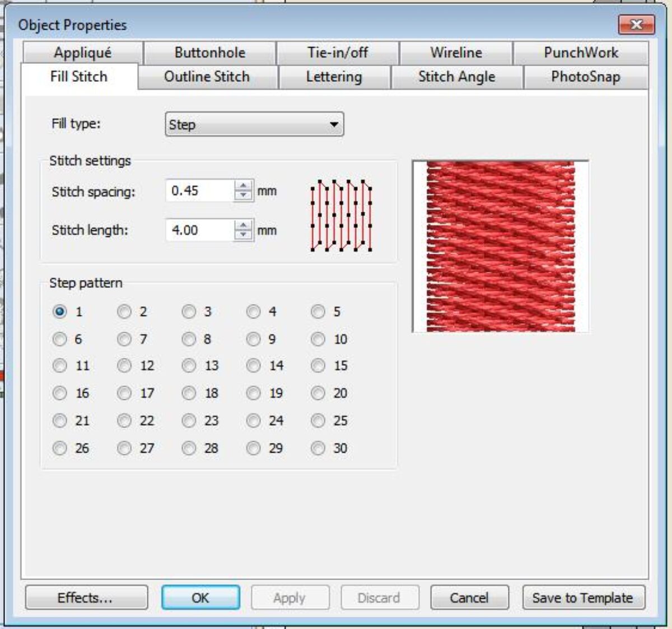Set step pattern to 24
672x629 pixels.
coord(254,421)
